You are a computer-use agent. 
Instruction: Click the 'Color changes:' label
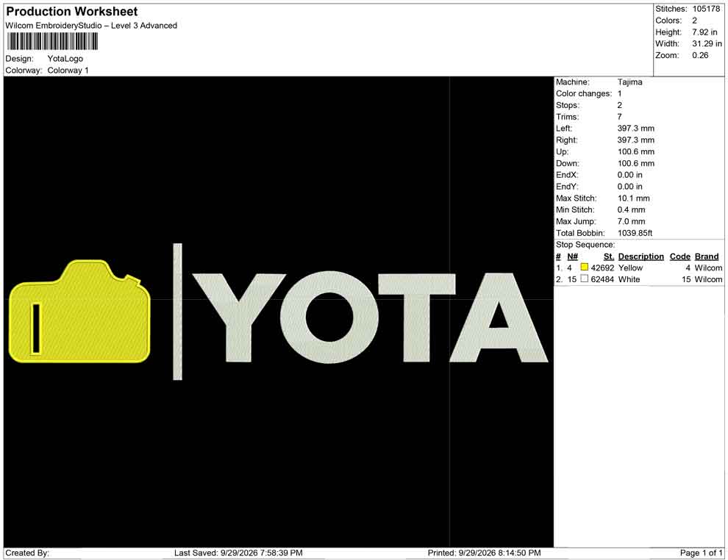click(584, 94)
